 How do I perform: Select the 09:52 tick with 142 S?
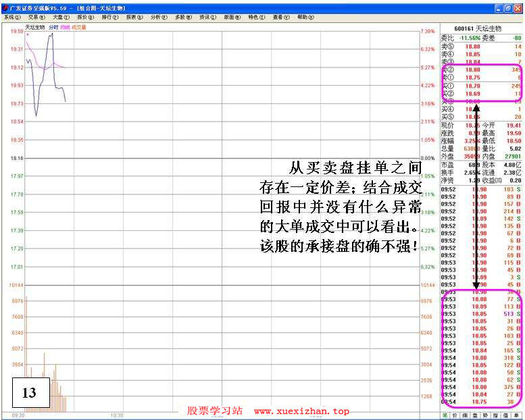(481, 219)
